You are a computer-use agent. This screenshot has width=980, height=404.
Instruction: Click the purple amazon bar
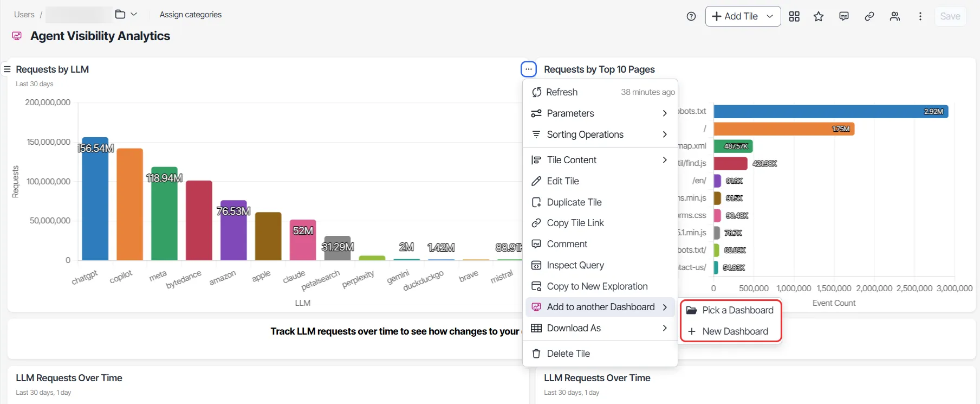(233, 230)
